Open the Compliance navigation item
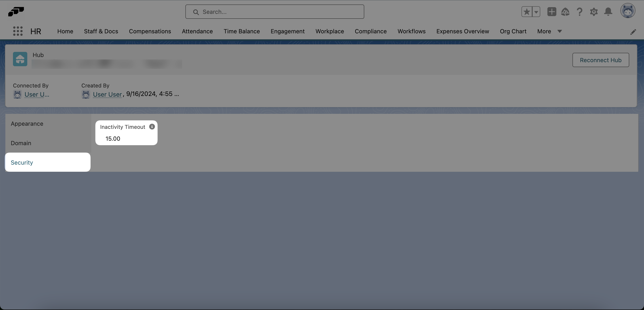 [371, 31]
